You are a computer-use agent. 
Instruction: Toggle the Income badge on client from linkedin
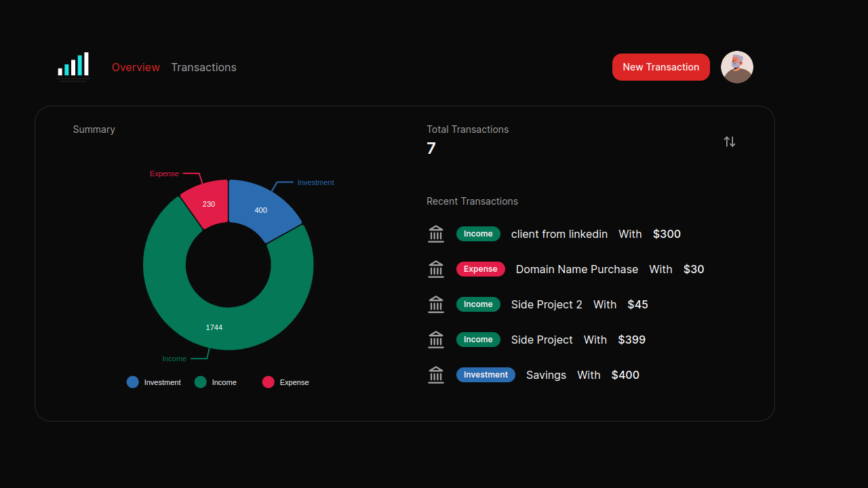point(478,234)
